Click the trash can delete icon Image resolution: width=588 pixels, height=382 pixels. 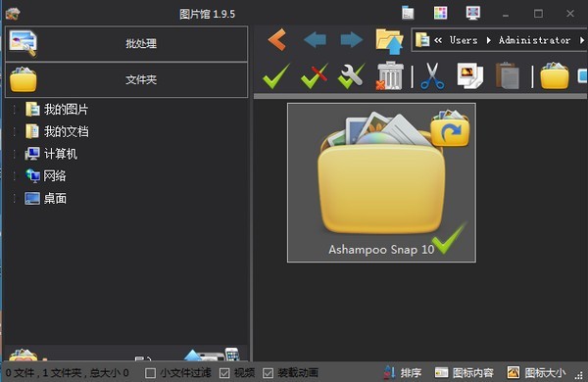point(390,76)
